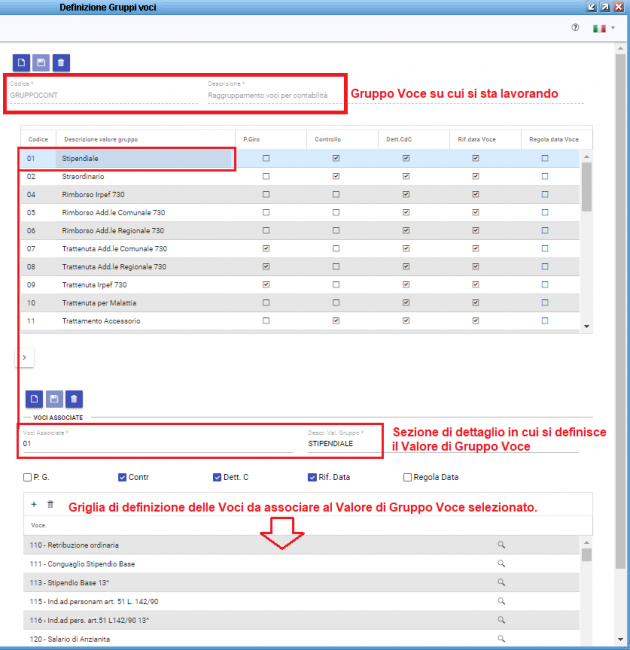Screen dimensions: 630x650
Task: Click the trash icon in the top toolbar
Action: pyautogui.click(x=62, y=62)
